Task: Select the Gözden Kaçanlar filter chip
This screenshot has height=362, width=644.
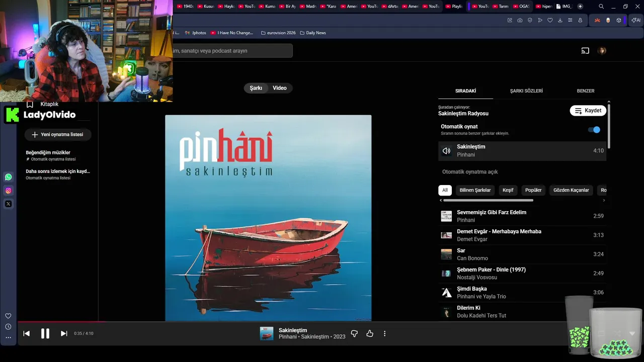Action: (x=571, y=190)
